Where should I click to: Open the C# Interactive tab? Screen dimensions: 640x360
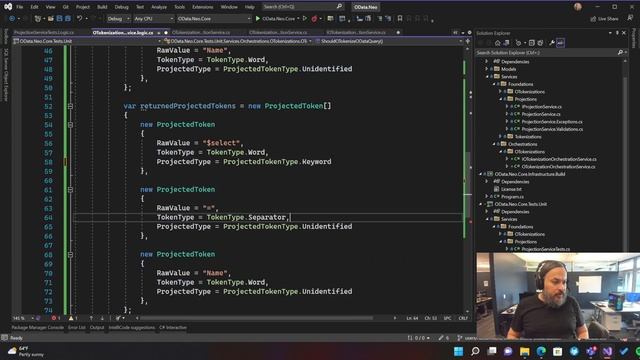pyautogui.click(x=173, y=327)
